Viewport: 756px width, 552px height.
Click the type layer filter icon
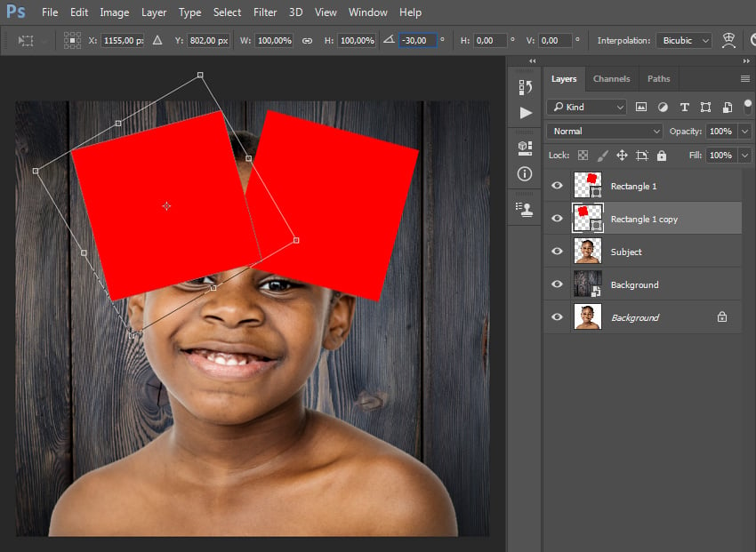point(684,107)
